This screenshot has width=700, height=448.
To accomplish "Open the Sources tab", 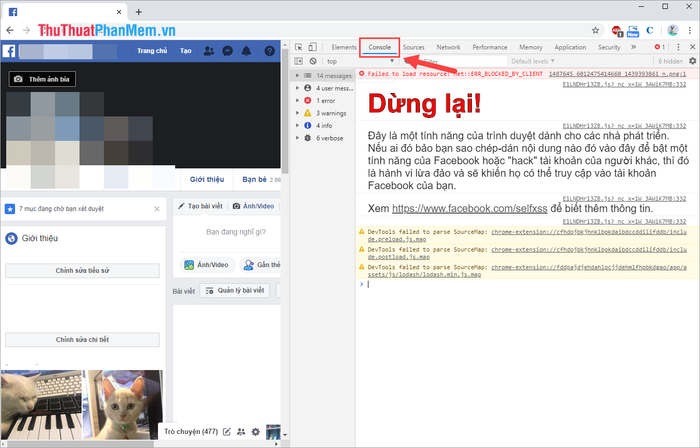I will coord(413,47).
